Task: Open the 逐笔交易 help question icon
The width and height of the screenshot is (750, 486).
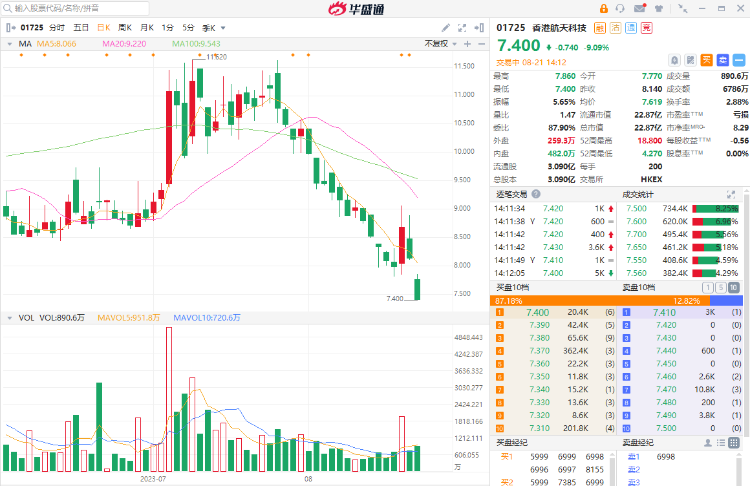Action: 536,194
